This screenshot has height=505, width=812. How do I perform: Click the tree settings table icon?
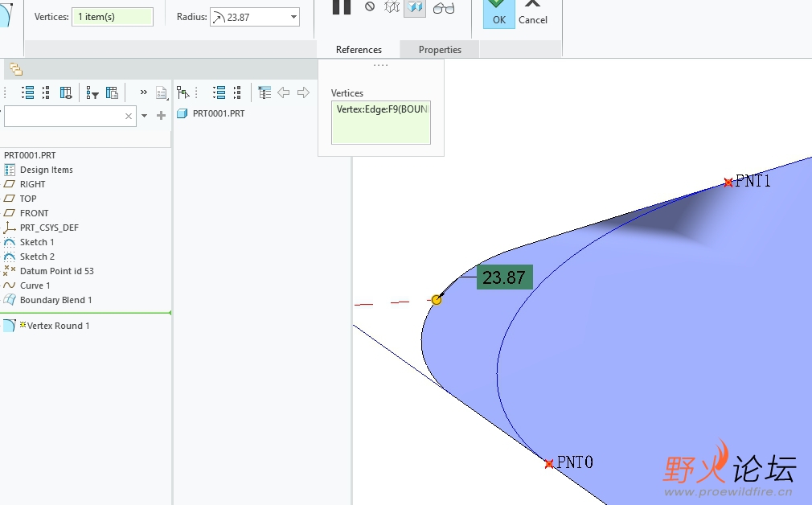[x=112, y=92]
